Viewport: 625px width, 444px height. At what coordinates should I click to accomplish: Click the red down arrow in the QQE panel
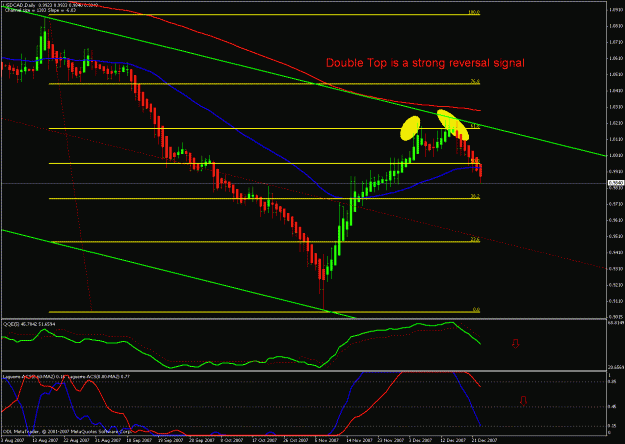pos(515,344)
